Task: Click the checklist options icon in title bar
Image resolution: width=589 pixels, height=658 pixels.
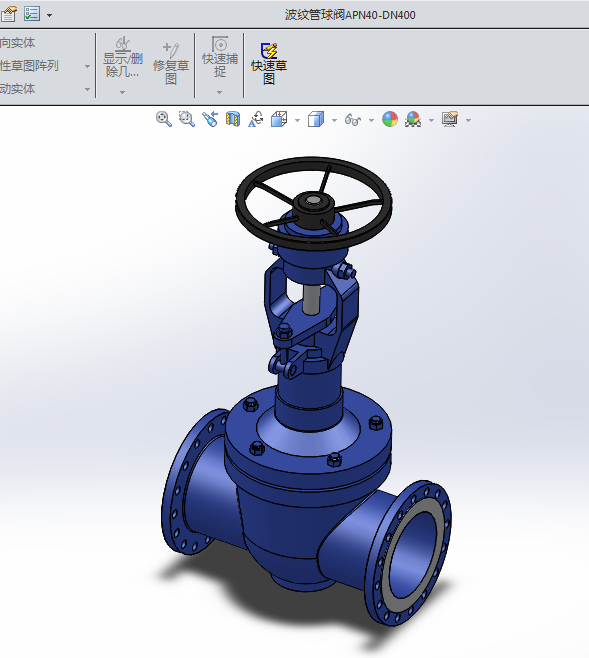Action: point(32,14)
